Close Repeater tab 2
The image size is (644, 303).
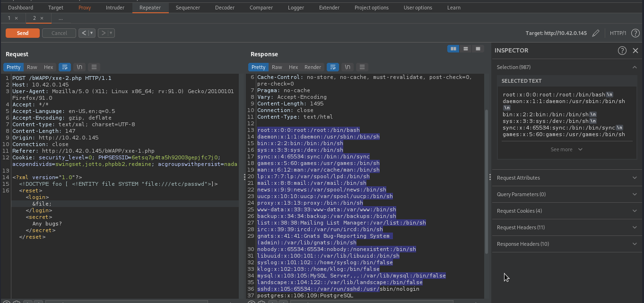pyautogui.click(x=42, y=18)
